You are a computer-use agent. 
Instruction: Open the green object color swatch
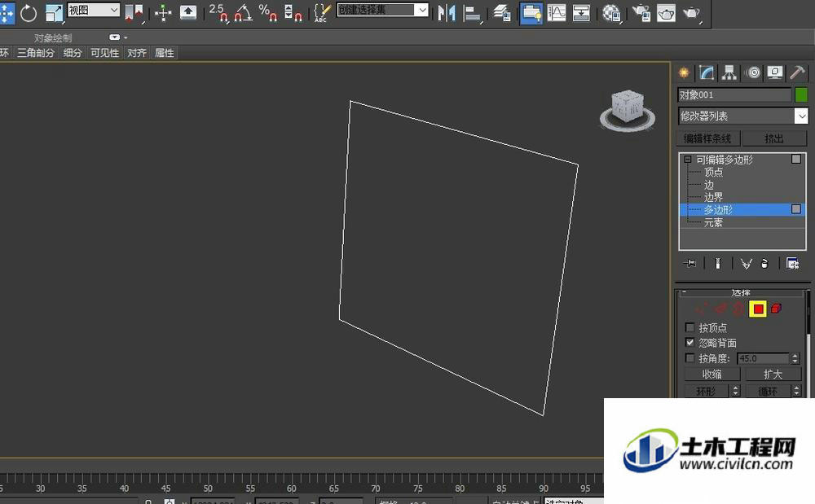coord(801,95)
